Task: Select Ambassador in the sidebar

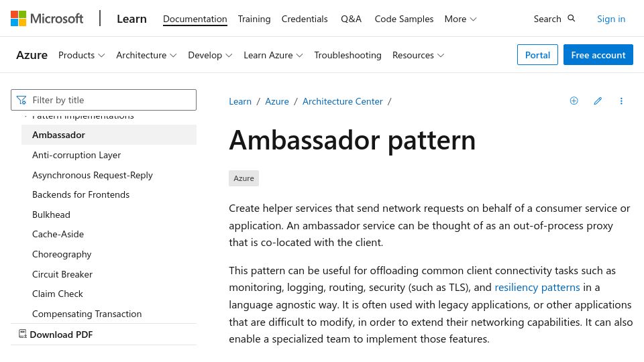Action: pos(109,135)
